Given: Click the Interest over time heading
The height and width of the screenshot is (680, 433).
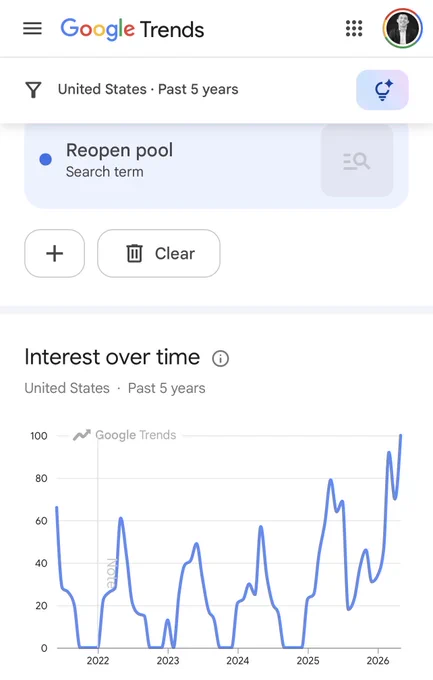Looking at the screenshot, I should pos(112,357).
